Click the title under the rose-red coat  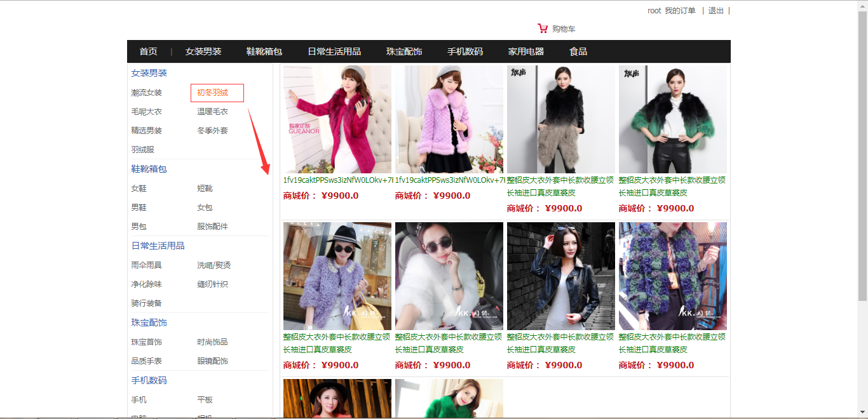click(x=338, y=180)
